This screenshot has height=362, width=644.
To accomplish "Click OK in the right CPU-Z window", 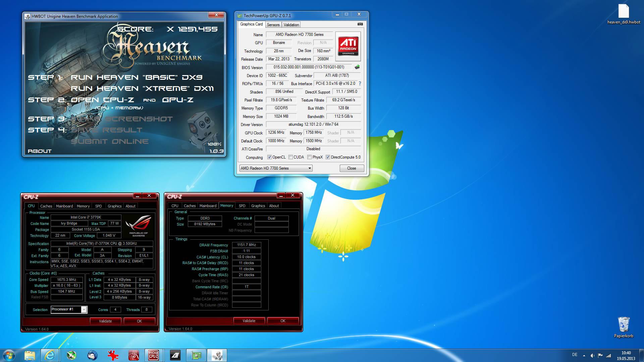I will coord(283,321).
